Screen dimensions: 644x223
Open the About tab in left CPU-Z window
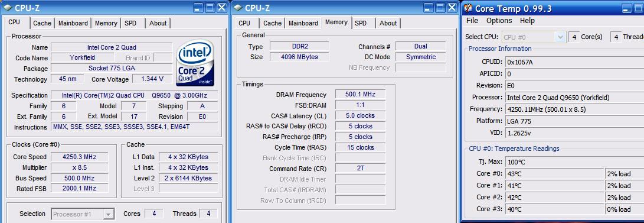(x=158, y=24)
